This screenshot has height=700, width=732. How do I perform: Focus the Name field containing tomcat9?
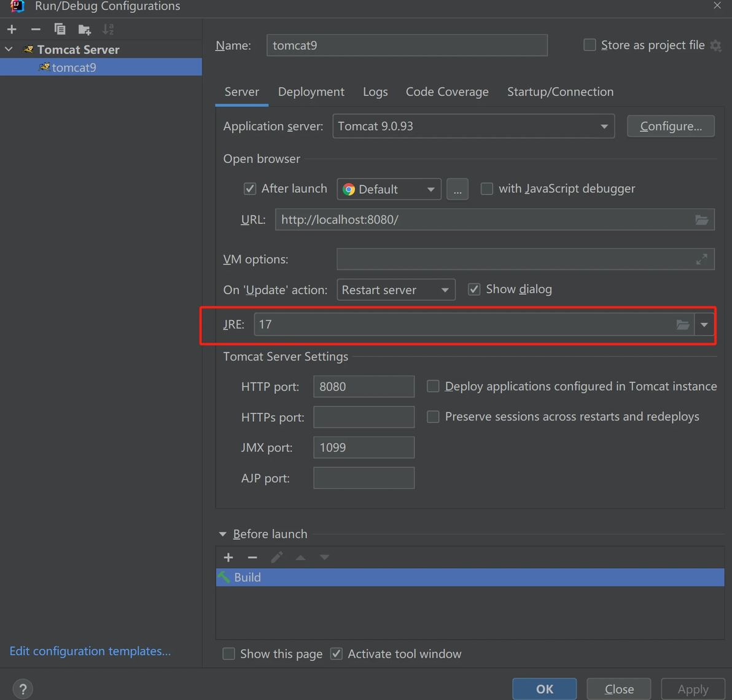click(x=407, y=45)
